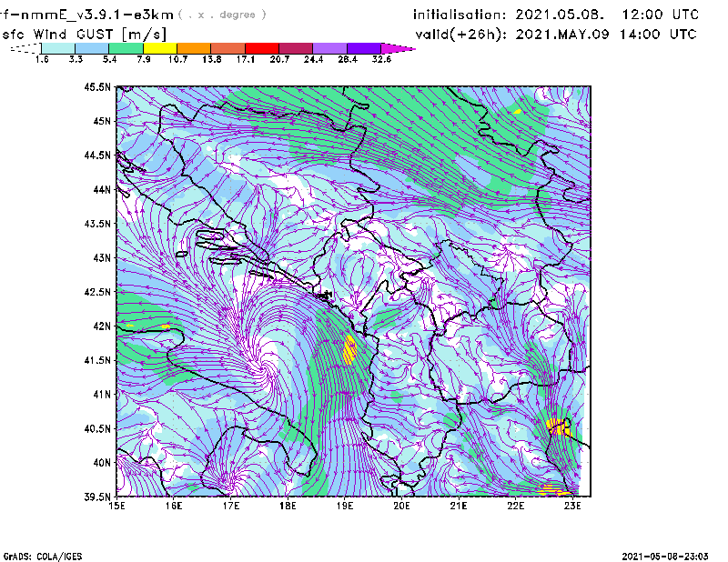Click the 45N latitude label
This screenshot has height=562, width=728.
pos(102,121)
